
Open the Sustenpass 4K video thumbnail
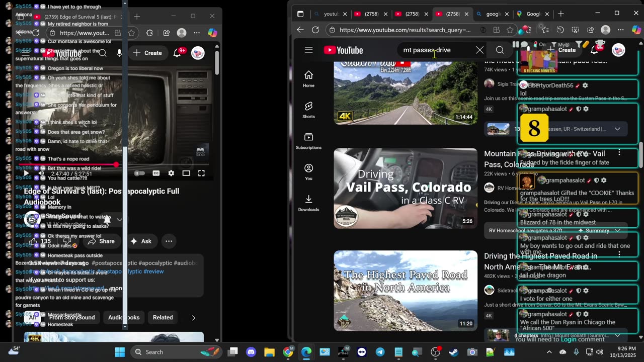point(406,93)
